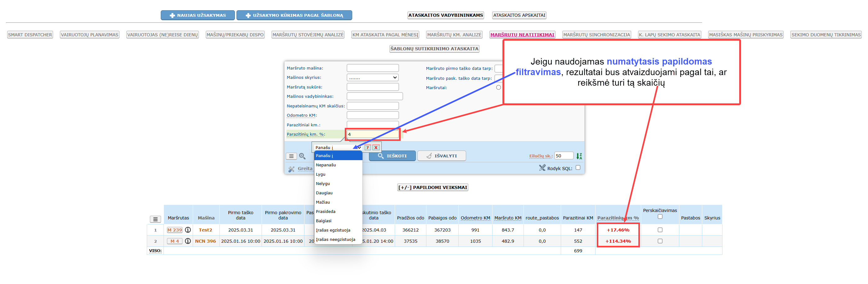Choose Įrašas neegzistuoja from the filter list
The width and height of the screenshot is (868, 284).
338,240
